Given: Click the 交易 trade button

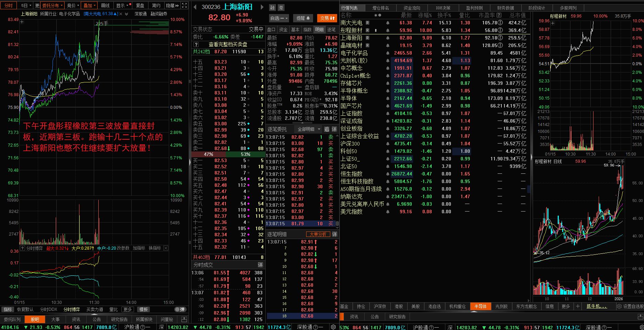Looking at the screenshot, I should [327, 18].
